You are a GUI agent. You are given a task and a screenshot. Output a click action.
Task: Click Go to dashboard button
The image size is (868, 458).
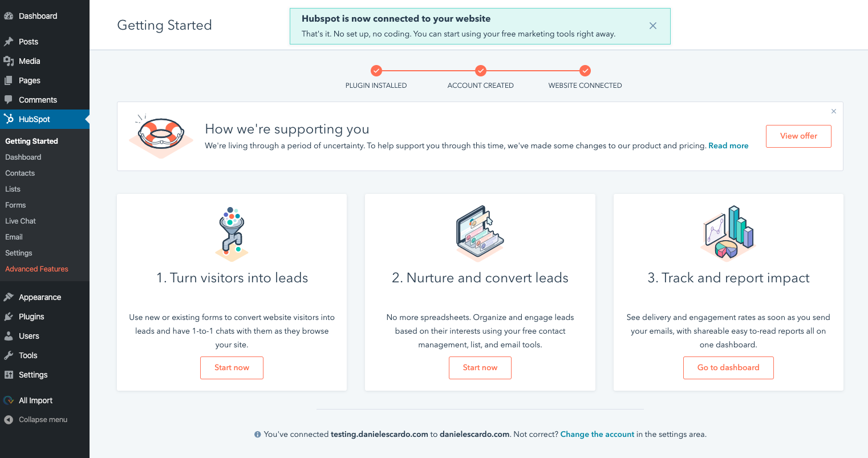click(x=728, y=368)
